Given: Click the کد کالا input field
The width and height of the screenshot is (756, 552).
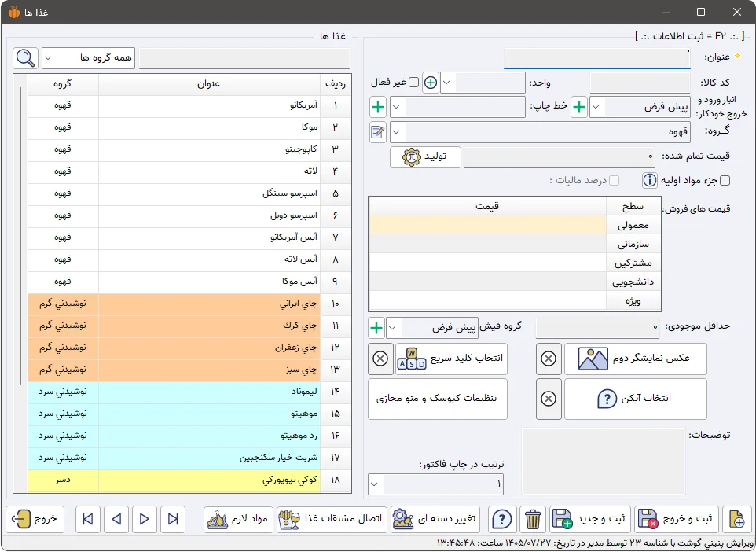Looking at the screenshot, I should point(640,83).
